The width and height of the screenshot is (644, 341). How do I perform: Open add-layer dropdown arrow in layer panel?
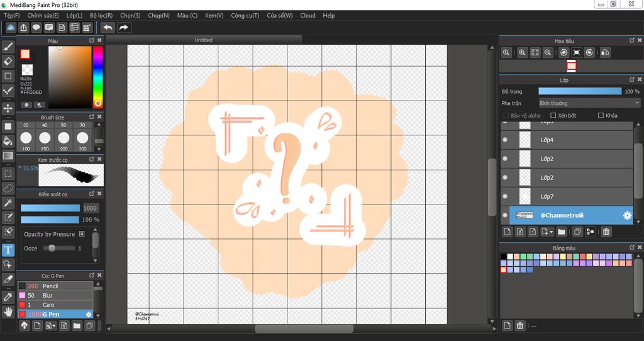coord(548,232)
